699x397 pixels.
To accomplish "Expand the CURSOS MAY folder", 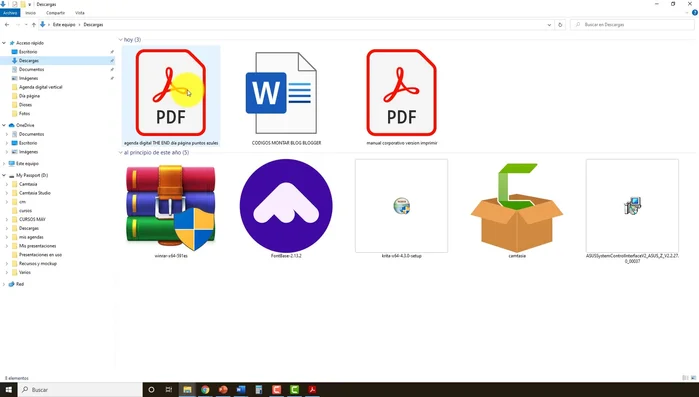I will (x=7, y=219).
